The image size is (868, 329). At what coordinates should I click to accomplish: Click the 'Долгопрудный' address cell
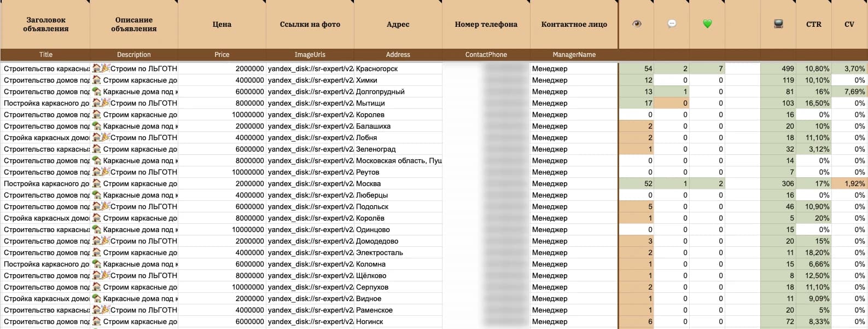click(398, 92)
